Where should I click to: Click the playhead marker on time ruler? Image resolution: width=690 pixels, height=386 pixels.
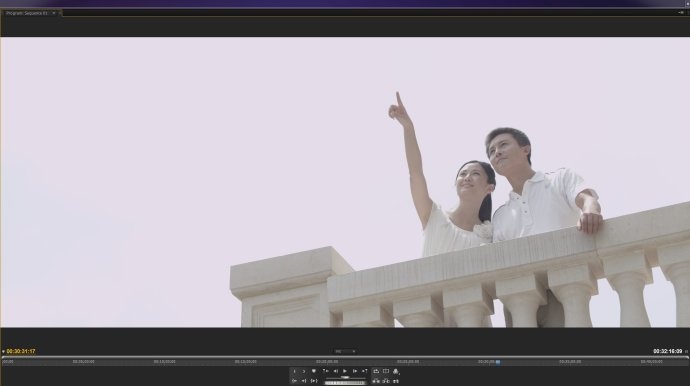pos(498,362)
